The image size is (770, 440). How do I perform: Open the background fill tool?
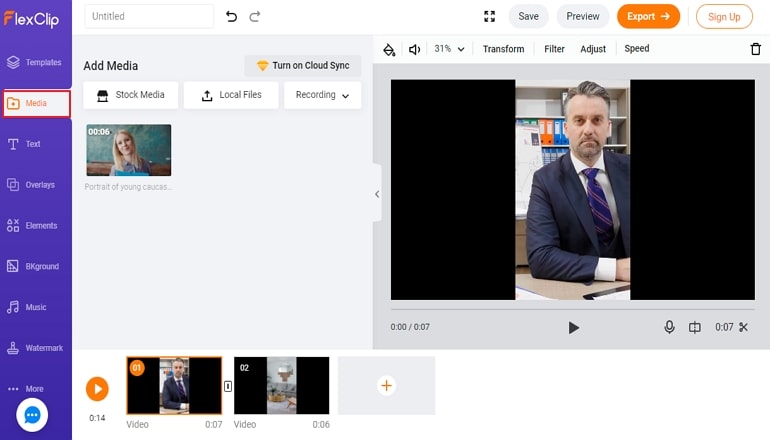point(389,49)
